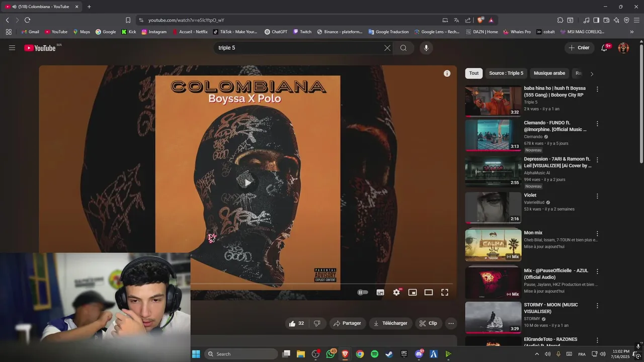Viewport: 644px width, 362px height.
Task: Open the Twitch bookmark
Action: pos(302,32)
